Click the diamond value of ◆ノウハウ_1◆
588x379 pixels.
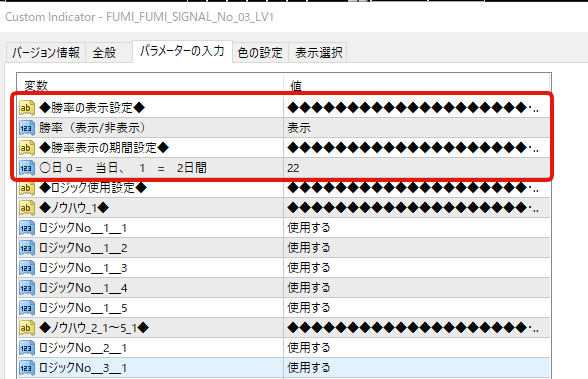point(413,208)
